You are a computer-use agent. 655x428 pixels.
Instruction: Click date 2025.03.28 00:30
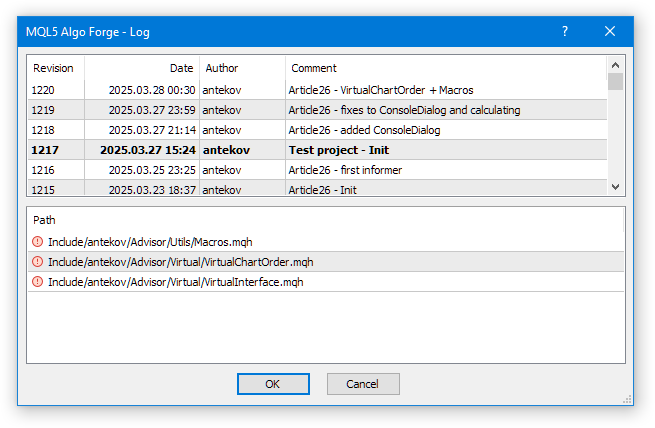coord(152,90)
